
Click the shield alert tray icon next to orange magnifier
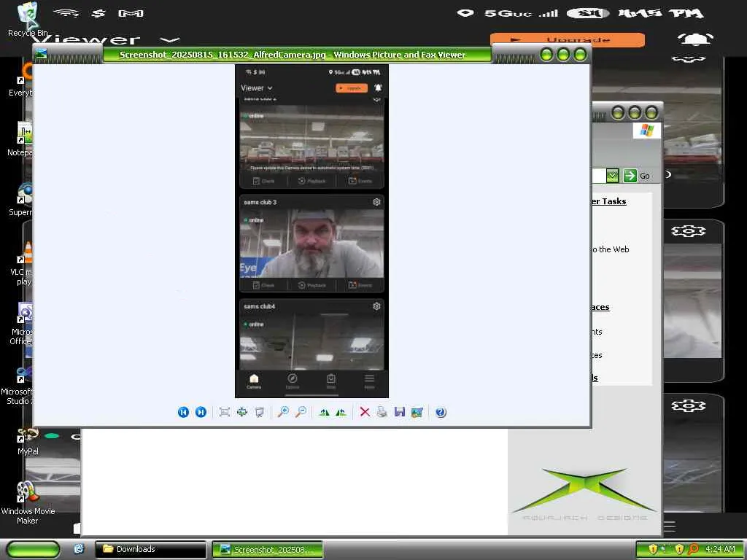[680, 549]
